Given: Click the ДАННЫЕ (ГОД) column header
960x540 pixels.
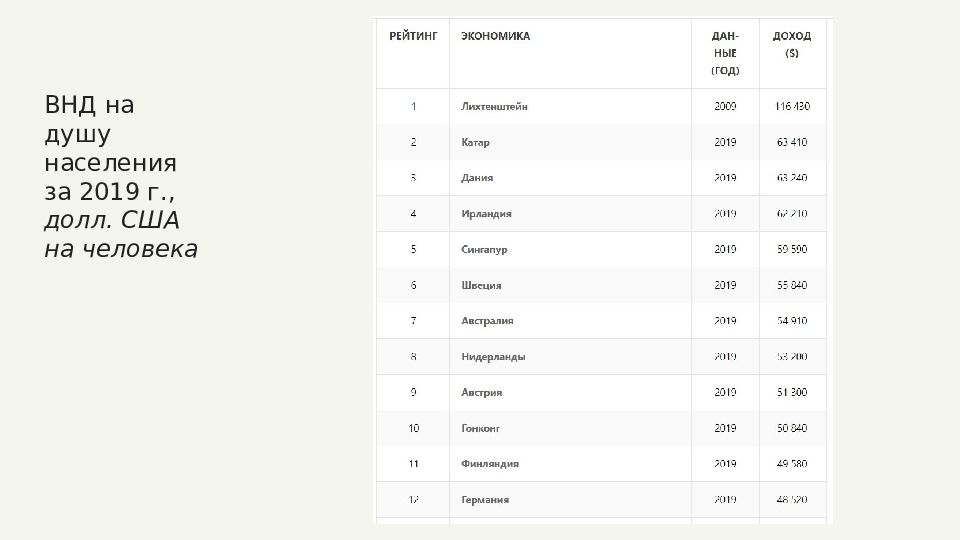Looking at the screenshot, I should pyautogui.click(x=725, y=53).
